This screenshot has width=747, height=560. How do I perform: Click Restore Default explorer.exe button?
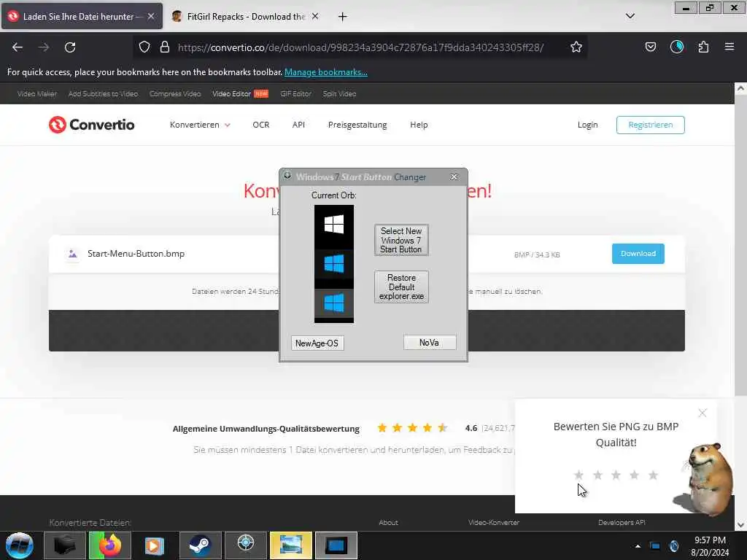(401, 287)
